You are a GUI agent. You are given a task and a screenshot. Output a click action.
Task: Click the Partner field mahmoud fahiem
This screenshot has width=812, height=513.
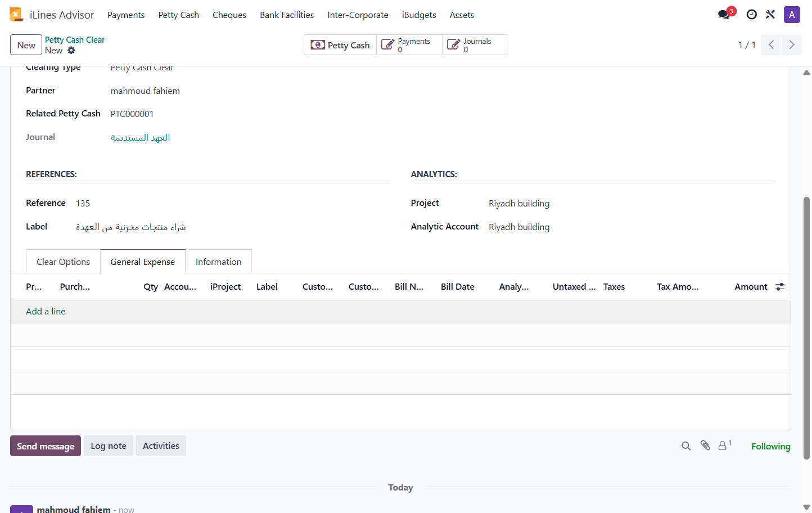145,91
